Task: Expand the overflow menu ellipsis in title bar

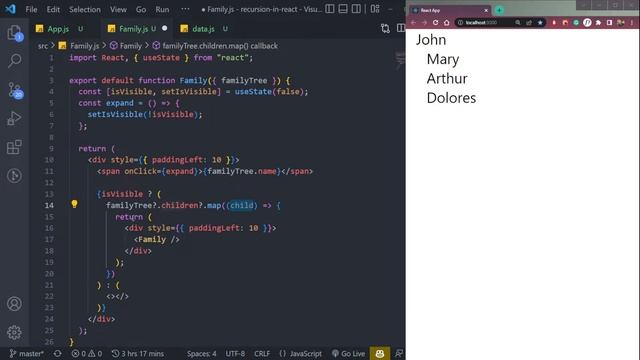Action: [185, 9]
